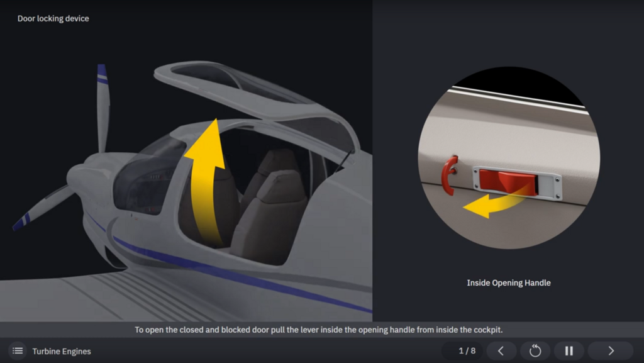Click the Door locking device heading
This screenshot has width=644, height=363.
(x=53, y=18)
